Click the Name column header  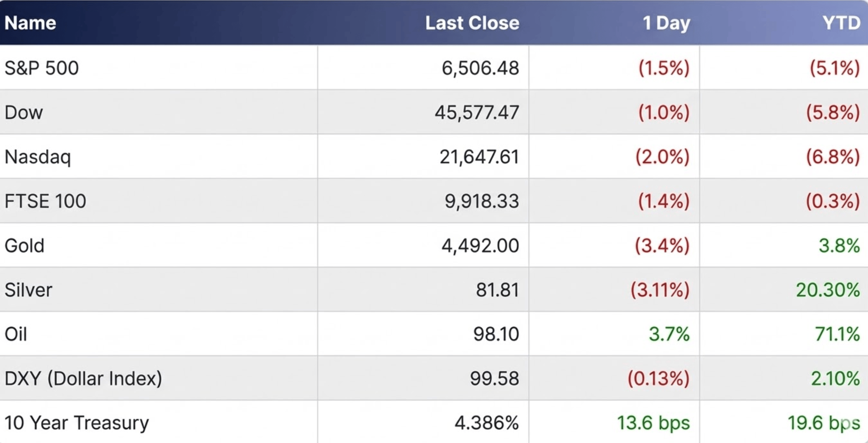click(x=30, y=23)
